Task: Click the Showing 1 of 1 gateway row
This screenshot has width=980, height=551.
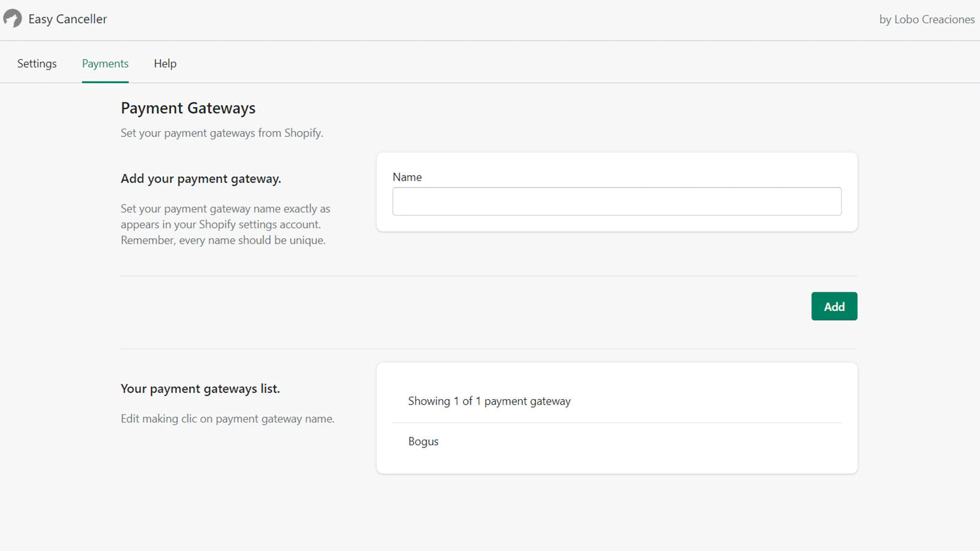Action: click(x=489, y=401)
